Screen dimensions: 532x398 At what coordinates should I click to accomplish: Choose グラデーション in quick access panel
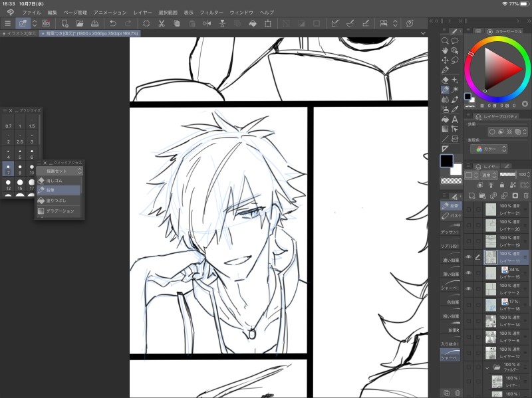click(x=59, y=211)
